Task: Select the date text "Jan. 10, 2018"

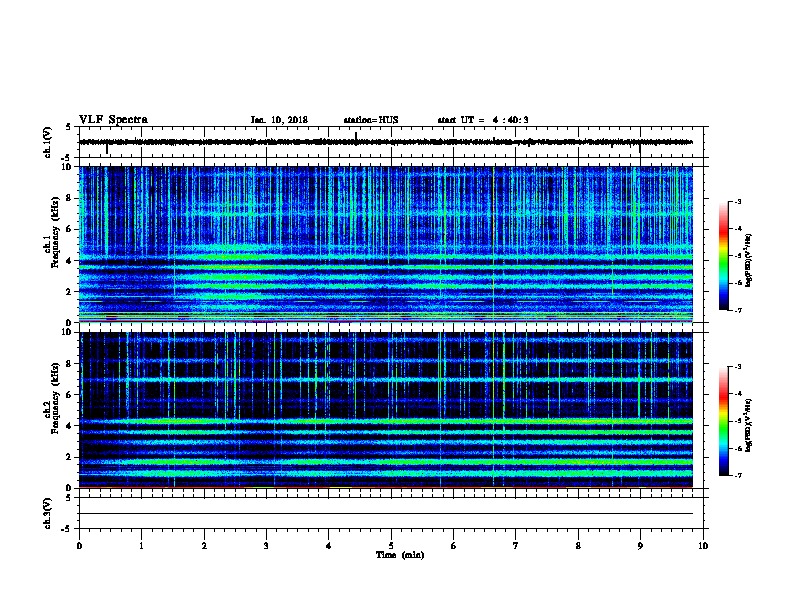Action: tap(279, 120)
